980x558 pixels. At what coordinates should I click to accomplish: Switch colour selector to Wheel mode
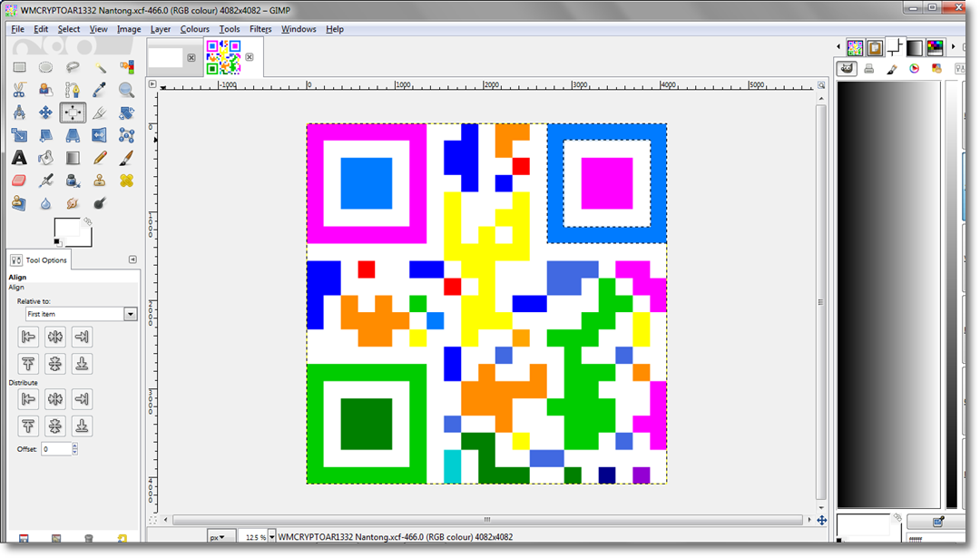coord(915,69)
